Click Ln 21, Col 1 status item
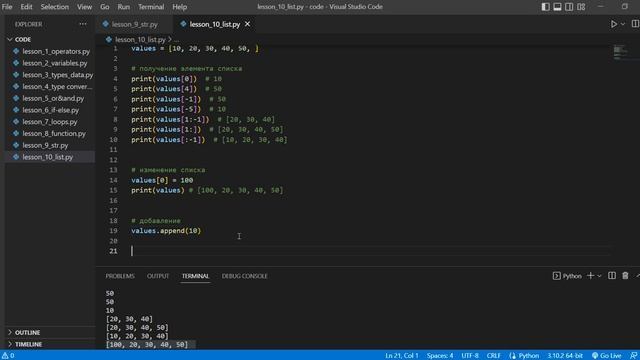Image resolution: width=640 pixels, height=360 pixels. pos(402,356)
